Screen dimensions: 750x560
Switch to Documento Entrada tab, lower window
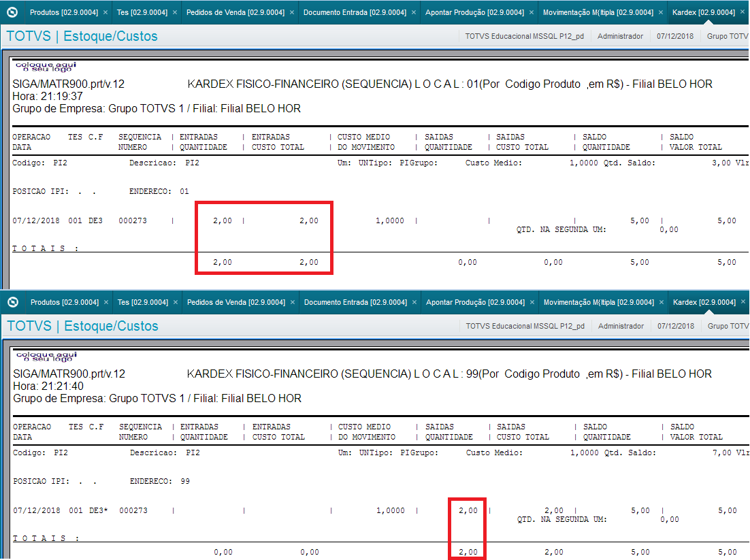[x=355, y=302]
